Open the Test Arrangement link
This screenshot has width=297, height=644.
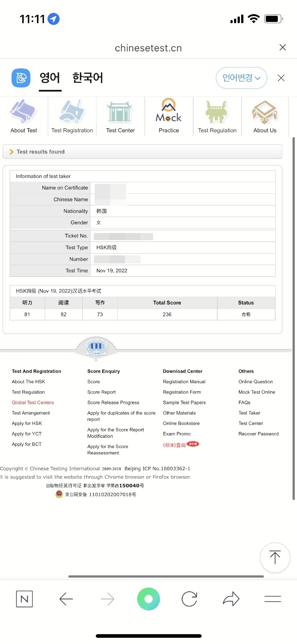click(31, 413)
